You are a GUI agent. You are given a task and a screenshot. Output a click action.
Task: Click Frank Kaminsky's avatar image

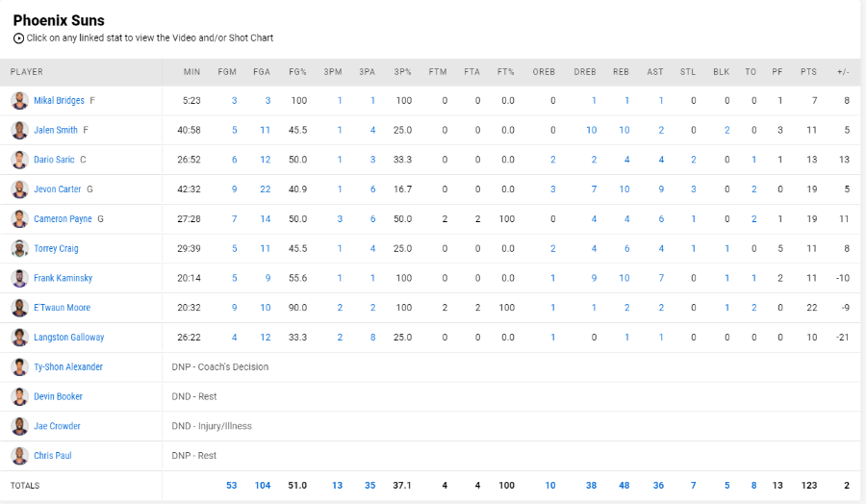coord(19,278)
